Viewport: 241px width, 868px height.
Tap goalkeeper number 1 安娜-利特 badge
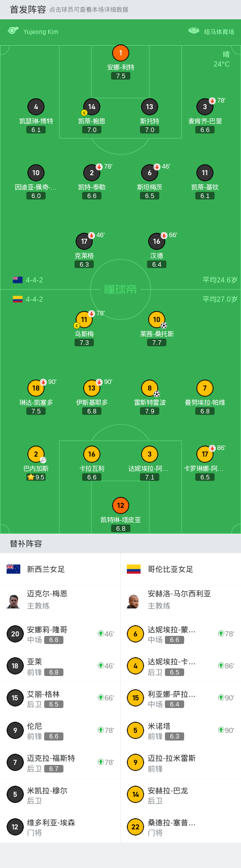pos(121,53)
